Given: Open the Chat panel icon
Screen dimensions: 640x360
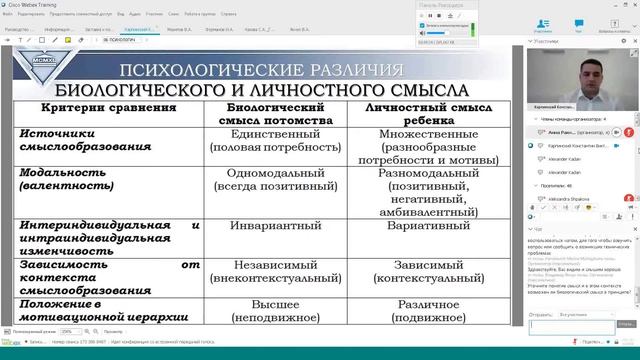Looking at the screenshot, I should point(578,25).
